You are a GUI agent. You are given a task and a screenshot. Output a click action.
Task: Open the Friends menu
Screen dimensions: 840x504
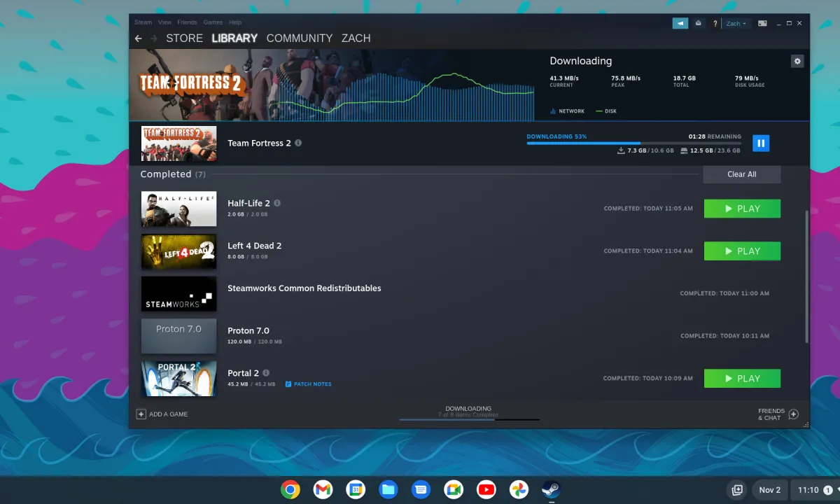[x=187, y=22]
